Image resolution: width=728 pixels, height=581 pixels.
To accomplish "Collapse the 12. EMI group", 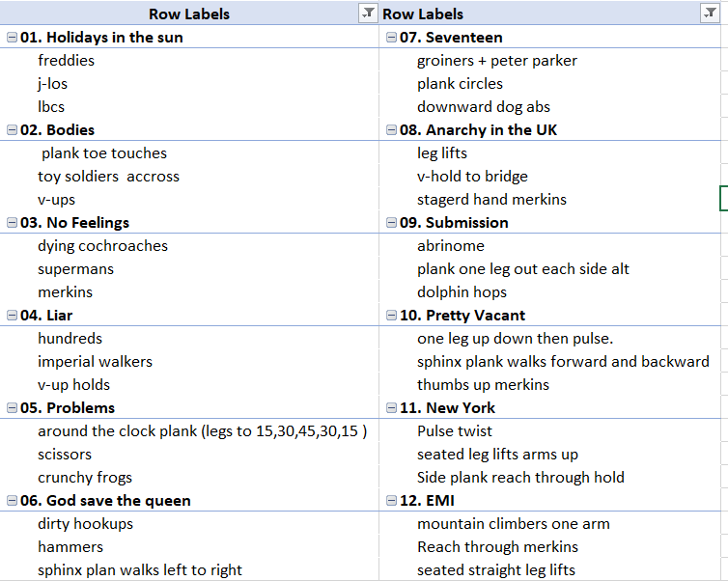I will click(x=391, y=501).
